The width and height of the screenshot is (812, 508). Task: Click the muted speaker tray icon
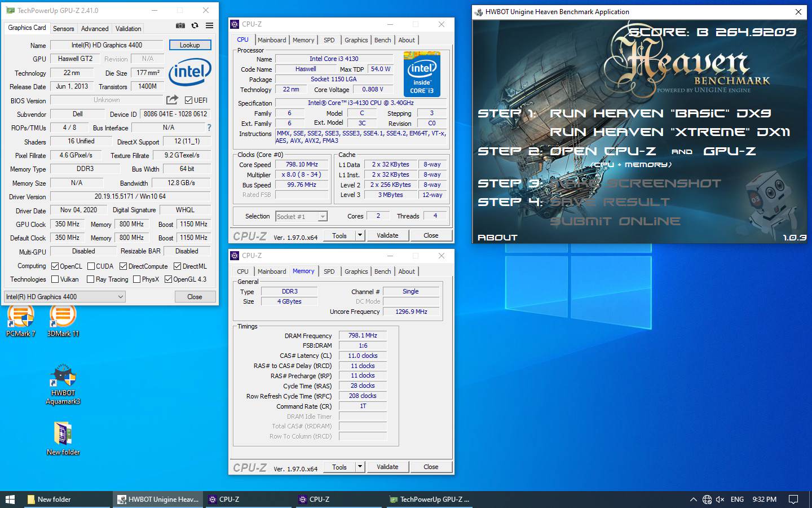click(720, 500)
